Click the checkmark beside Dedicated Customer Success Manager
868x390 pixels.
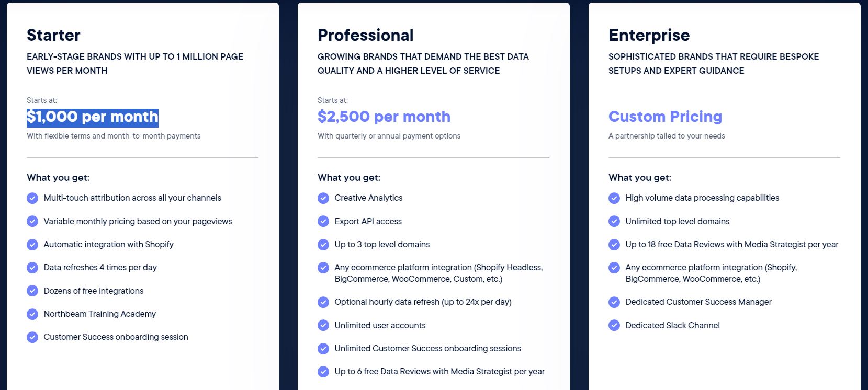coord(614,302)
